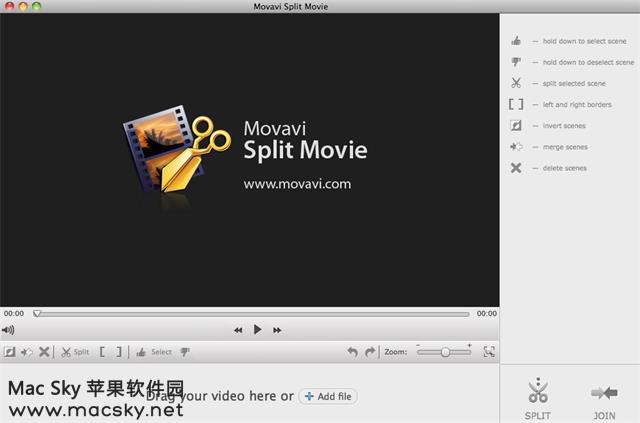Redo the last action
This screenshot has height=423, width=640.
click(x=370, y=352)
